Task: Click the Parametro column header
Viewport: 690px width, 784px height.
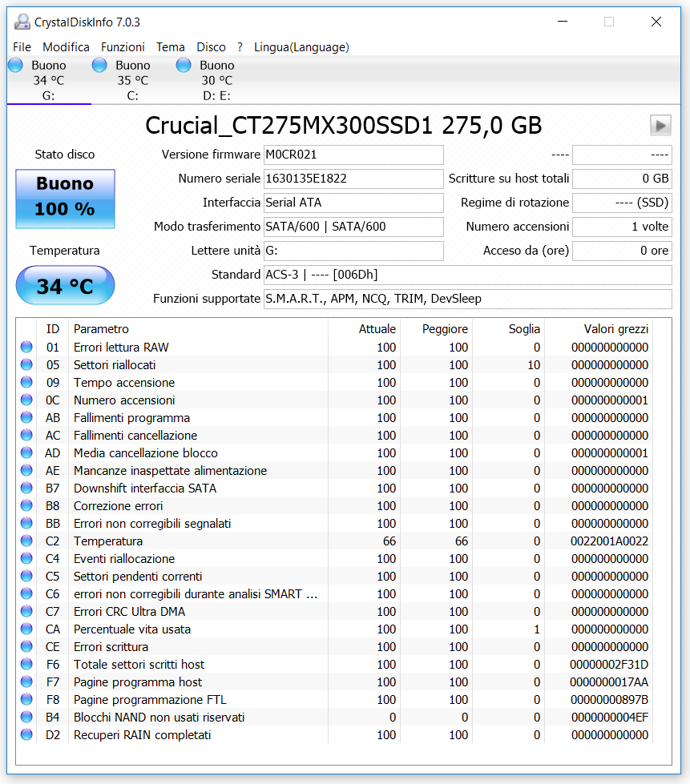Action: tap(198, 329)
